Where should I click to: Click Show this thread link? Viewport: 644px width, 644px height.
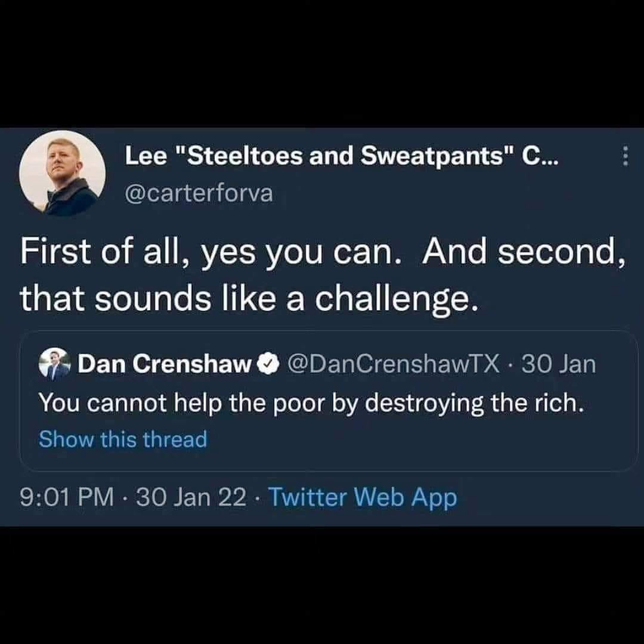pyautogui.click(x=123, y=439)
